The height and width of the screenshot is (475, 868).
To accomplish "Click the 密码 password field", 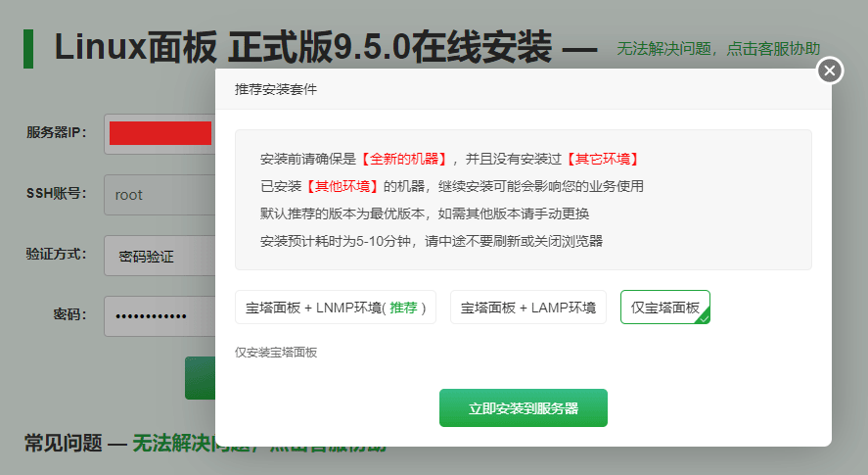I will pyautogui.click(x=160, y=316).
